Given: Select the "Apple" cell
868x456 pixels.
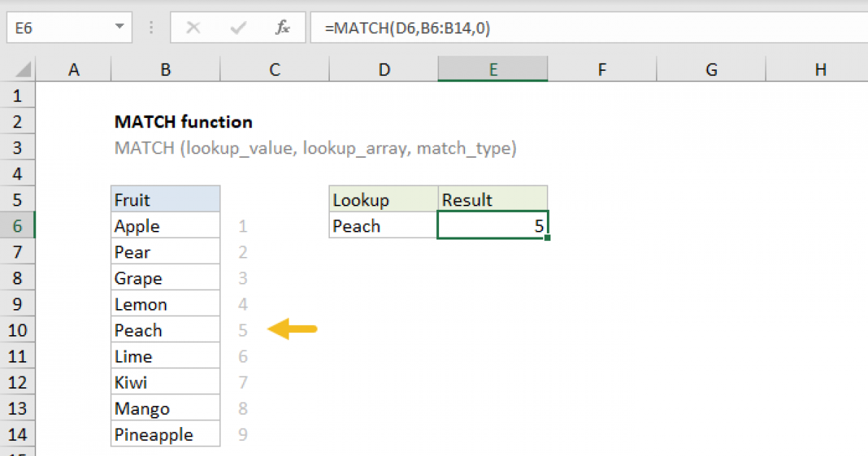Looking at the screenshot, I should (166, 226).
